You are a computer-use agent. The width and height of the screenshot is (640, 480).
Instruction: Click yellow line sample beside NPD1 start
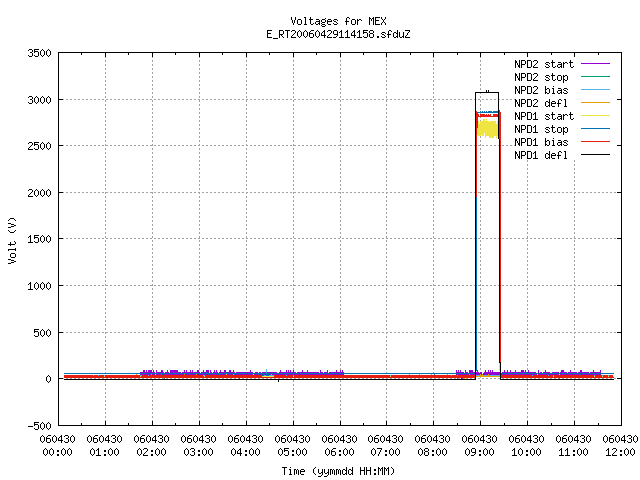coord(596,116)
